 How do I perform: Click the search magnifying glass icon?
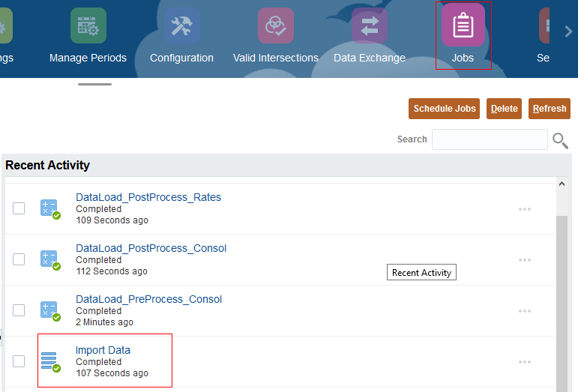tap(560, 140)
